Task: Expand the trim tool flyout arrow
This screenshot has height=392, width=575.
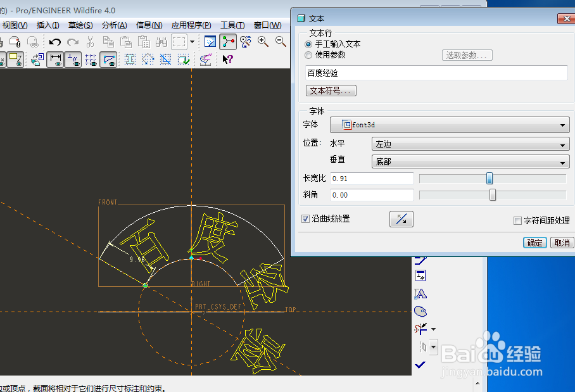Action: [433, 329]
